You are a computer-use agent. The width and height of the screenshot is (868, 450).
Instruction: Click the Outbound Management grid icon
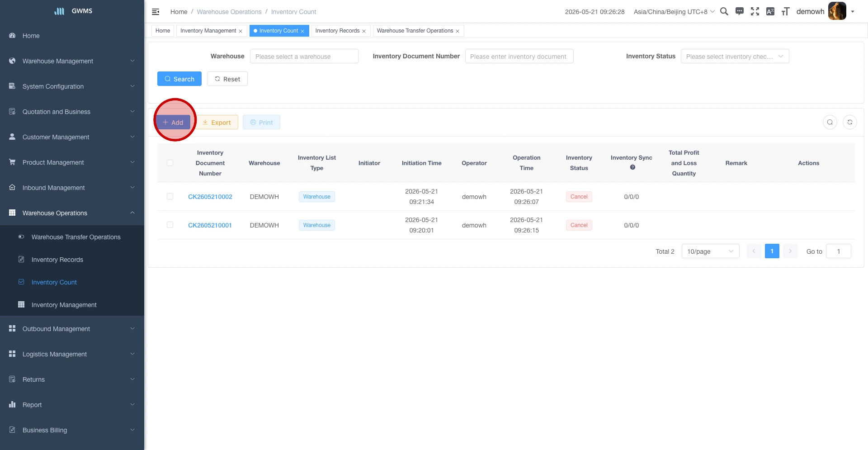(12, 328)
